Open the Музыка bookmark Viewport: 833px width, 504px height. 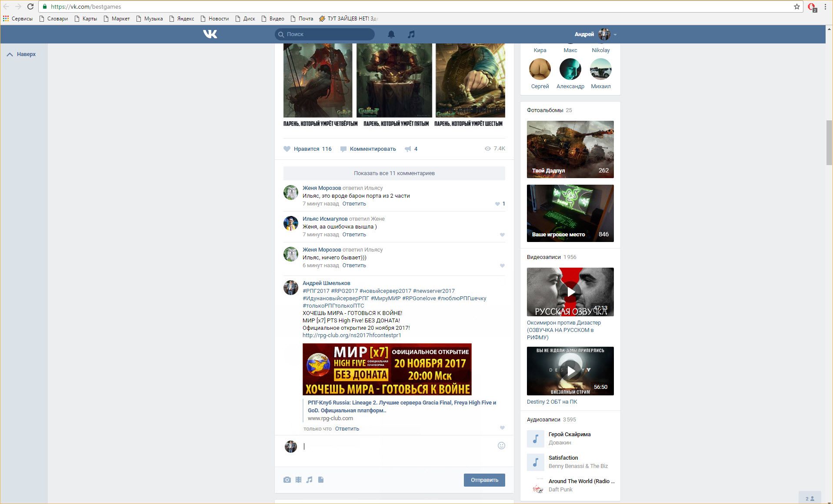point(149,19)
